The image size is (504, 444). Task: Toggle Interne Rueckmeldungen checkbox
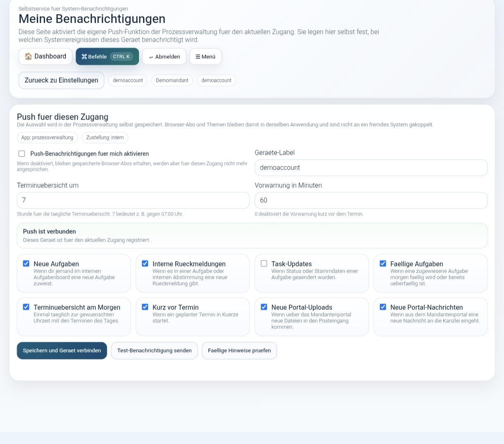click(x=145, y=264)
